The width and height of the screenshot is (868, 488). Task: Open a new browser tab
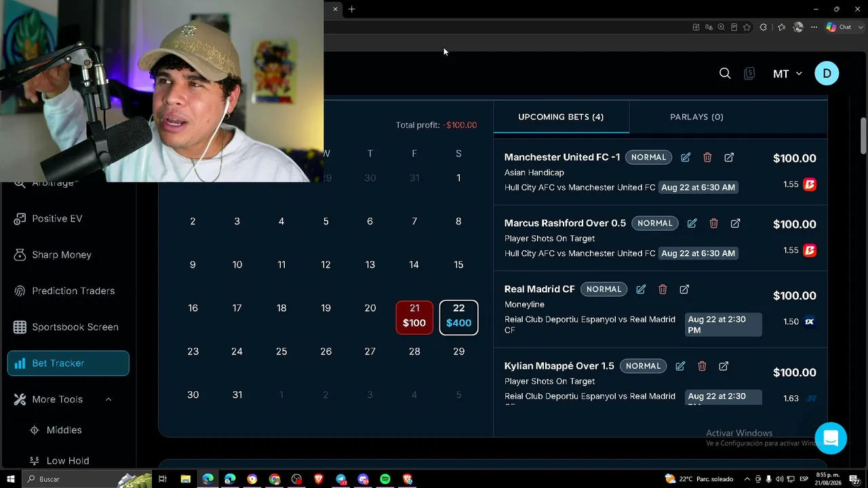pyautogui.click(x=351, y=9)
